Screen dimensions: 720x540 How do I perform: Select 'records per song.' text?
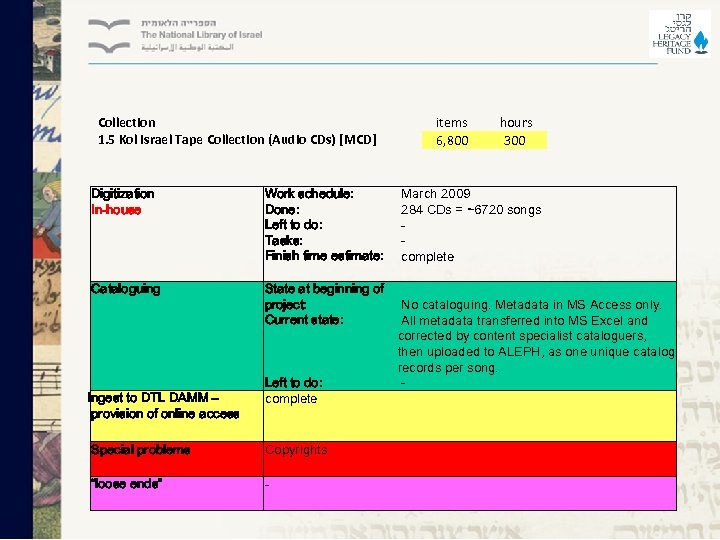coord(447,368)
